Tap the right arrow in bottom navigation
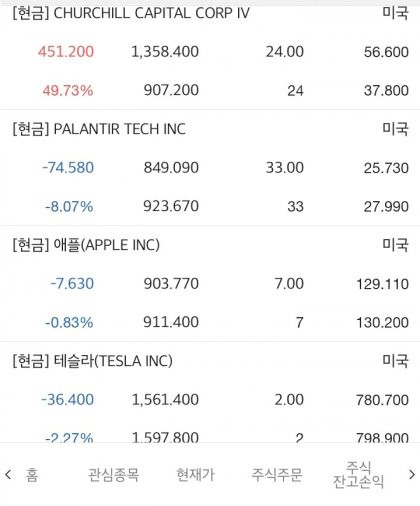Viewport: 420px width, 506px height. coord(412,474)
